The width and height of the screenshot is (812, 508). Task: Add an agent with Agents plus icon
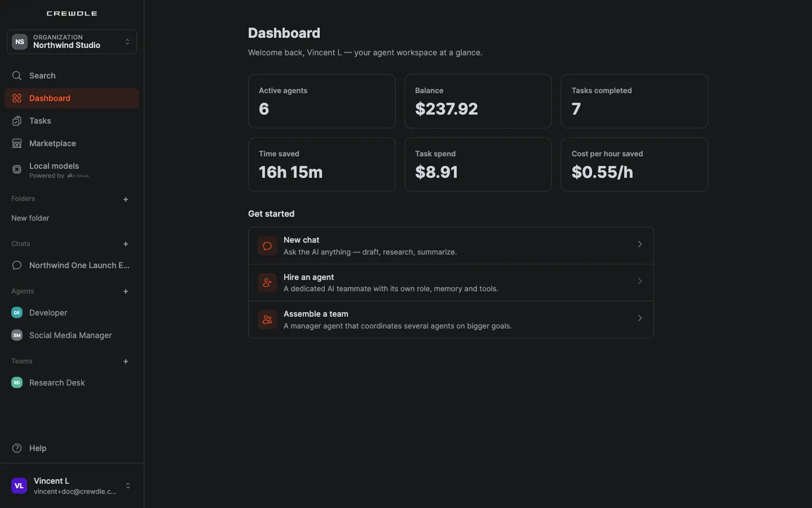tap(126, 291)
